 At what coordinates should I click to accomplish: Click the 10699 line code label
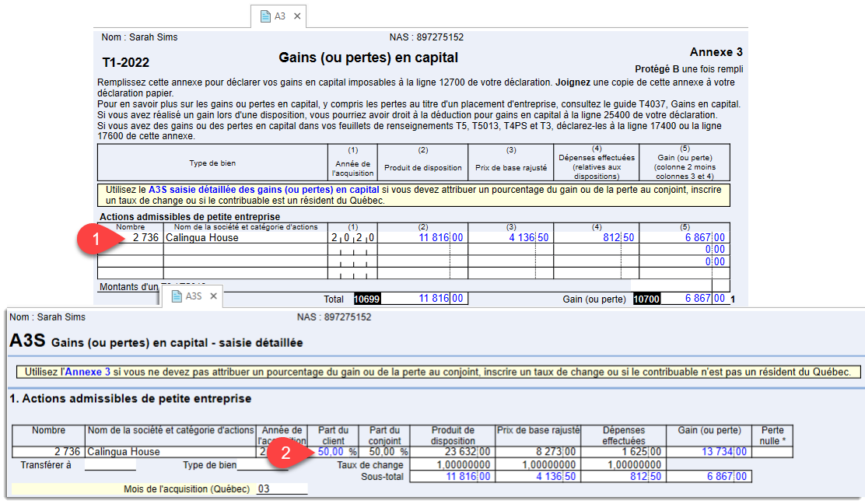[x=367, y=299]
